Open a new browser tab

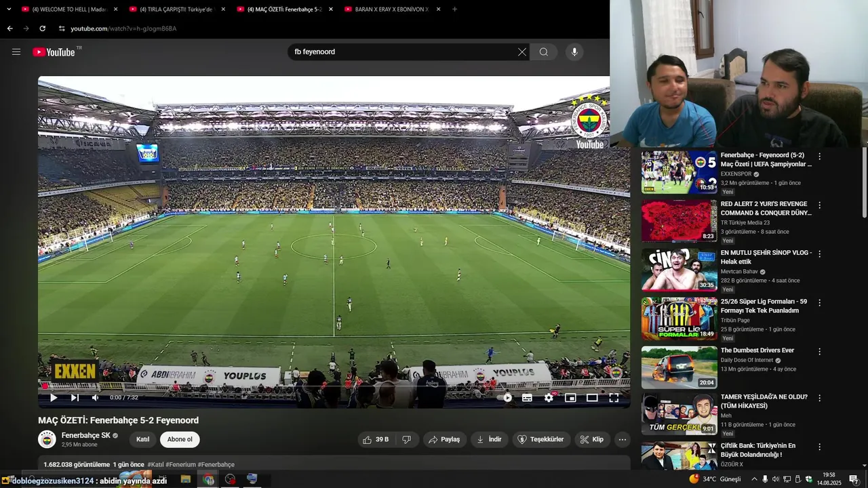tap(454, 9)
